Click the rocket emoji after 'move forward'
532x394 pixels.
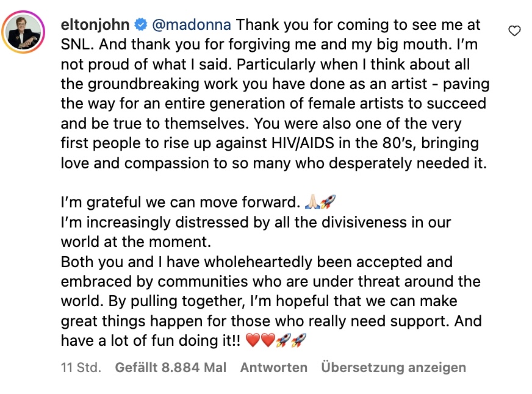(328, 202)
